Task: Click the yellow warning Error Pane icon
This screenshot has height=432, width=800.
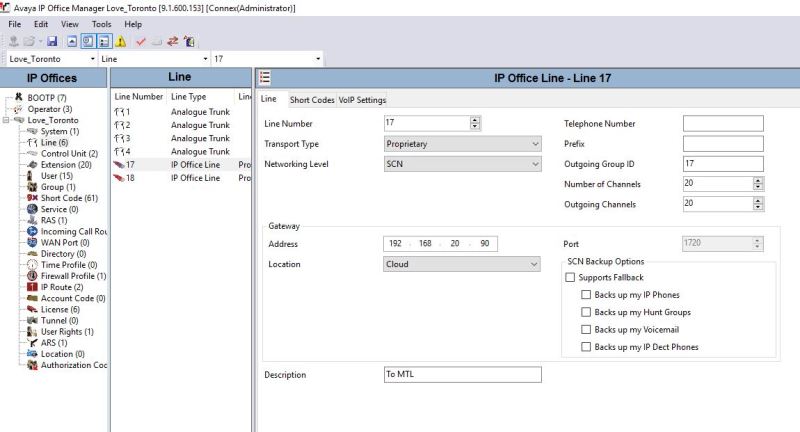Action: 120,41
